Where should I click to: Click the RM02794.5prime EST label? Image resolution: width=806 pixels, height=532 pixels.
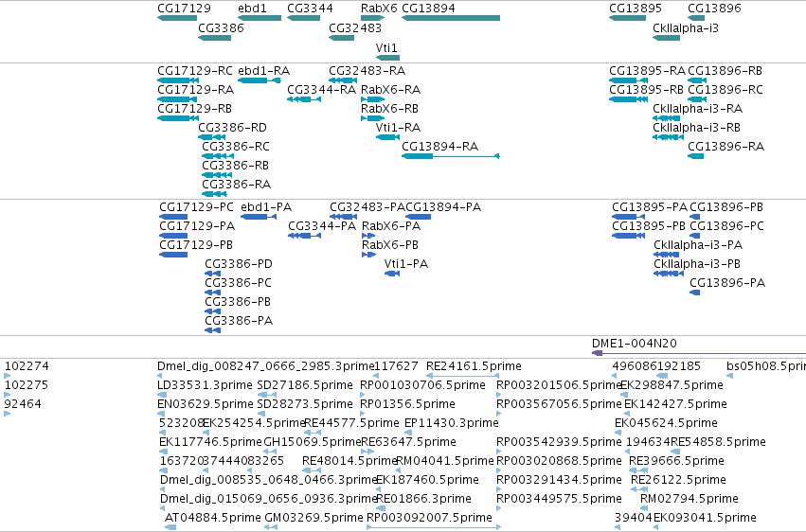click(690, 500)
